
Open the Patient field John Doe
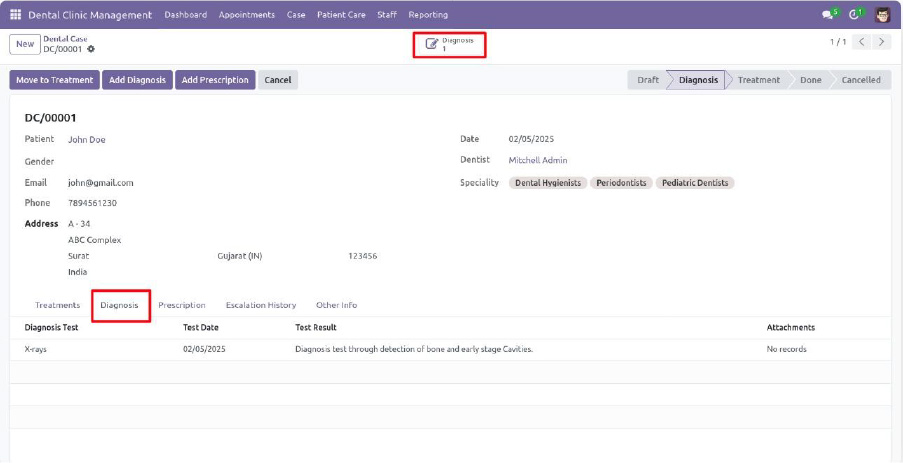pyautogui.click(x=86, y=140)
